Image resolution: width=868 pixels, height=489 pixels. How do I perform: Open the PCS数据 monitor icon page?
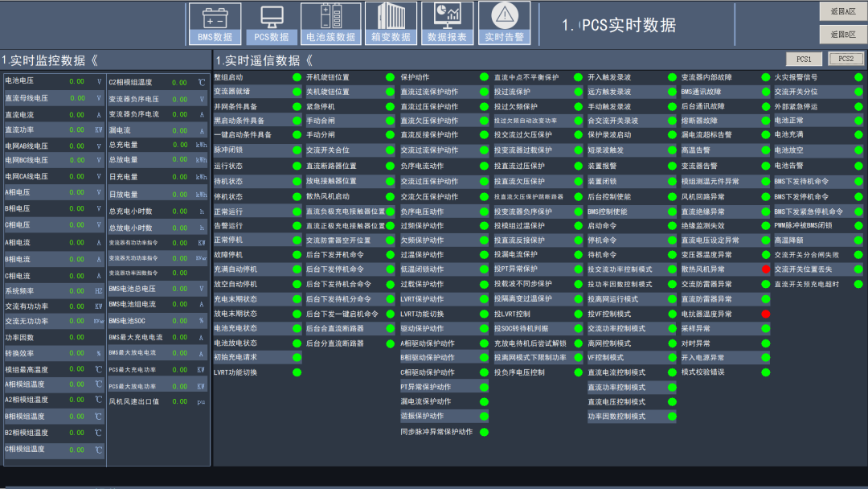coord(272,23)
